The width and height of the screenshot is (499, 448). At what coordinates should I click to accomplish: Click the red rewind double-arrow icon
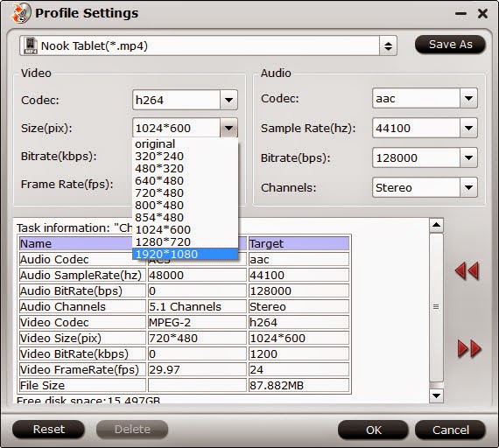pyautogui.click(x=467, y=271)
